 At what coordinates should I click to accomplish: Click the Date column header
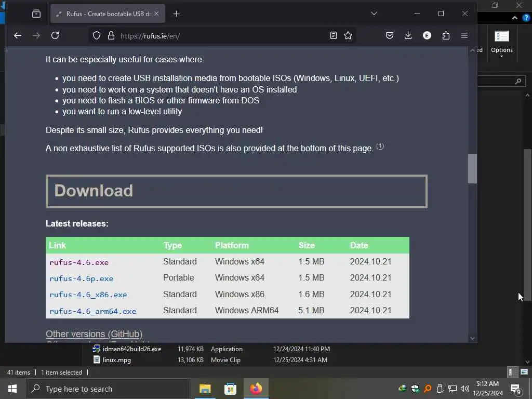coord(359,245)
